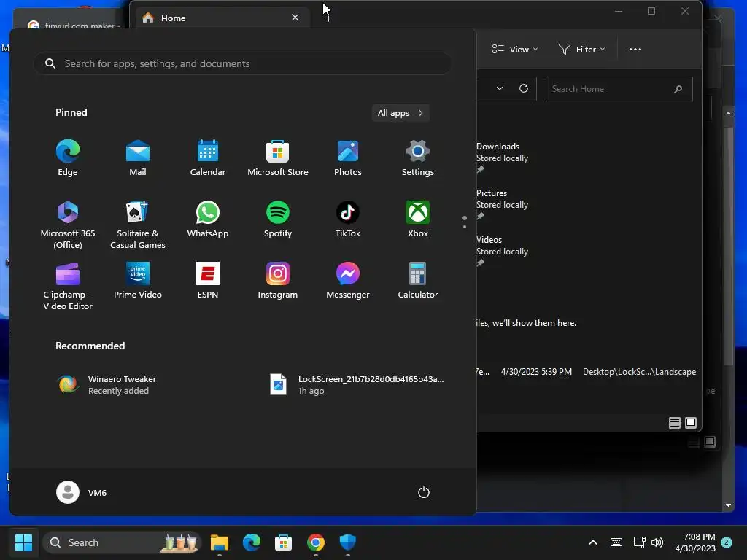Open the Prime Video app
This screenshot has height=560, width=747.
coord(138,281)
